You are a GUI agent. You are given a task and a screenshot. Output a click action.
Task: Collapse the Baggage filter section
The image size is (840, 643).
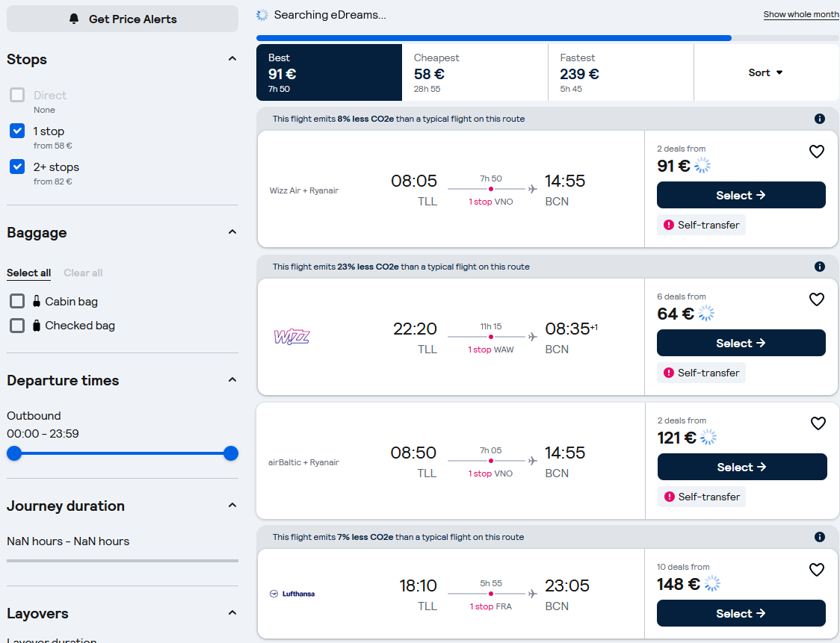coord(232,232)
